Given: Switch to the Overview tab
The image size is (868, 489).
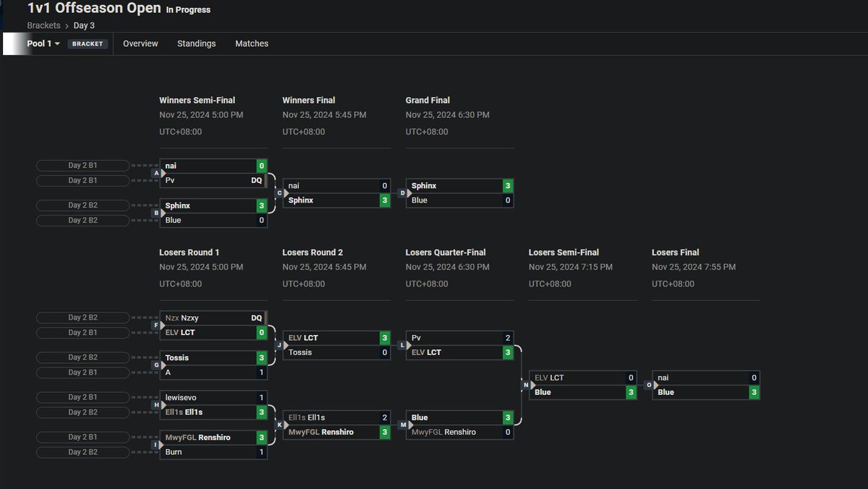Looking at the screenshot, I should click(140, 43).
